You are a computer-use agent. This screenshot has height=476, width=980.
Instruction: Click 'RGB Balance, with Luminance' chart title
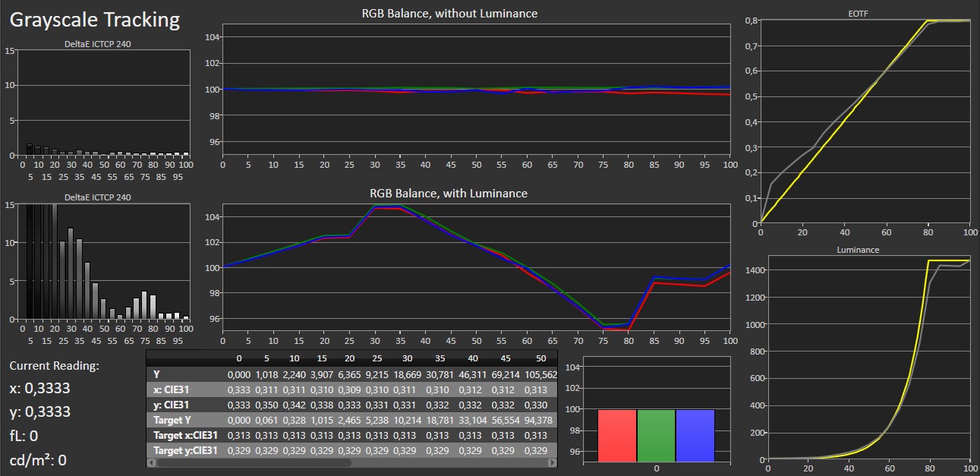pos(448,193)
